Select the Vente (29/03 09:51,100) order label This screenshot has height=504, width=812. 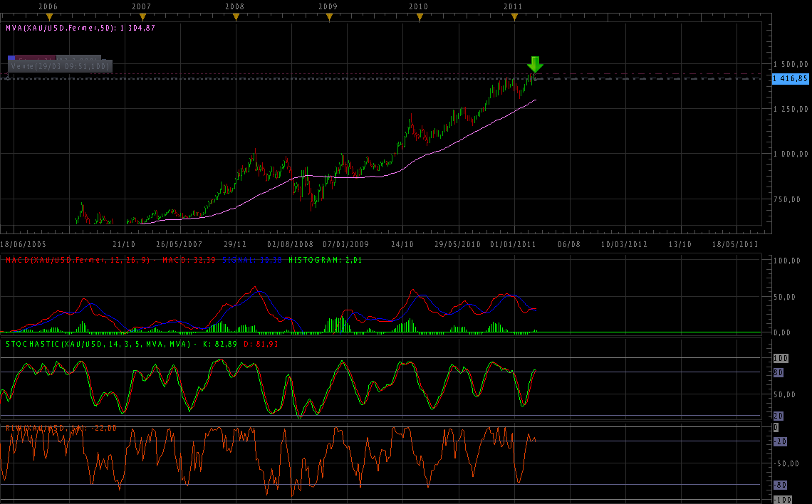coord(60,65)
